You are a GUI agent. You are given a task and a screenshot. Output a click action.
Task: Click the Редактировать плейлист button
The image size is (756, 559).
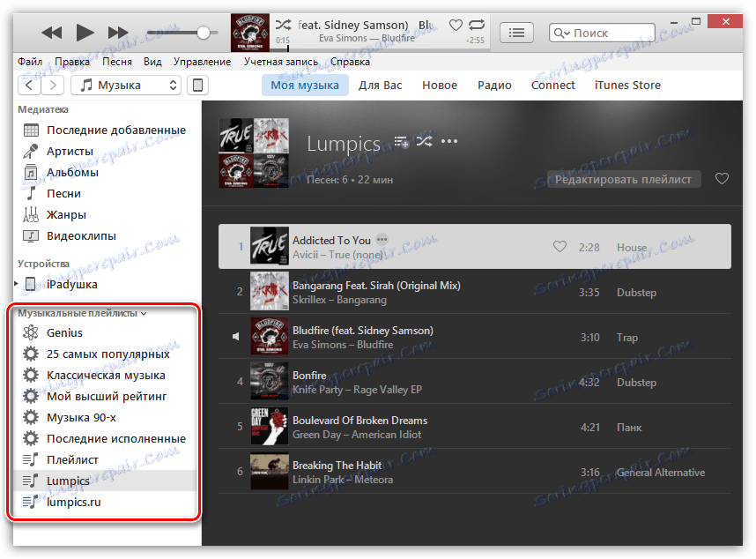click(624, 179)
